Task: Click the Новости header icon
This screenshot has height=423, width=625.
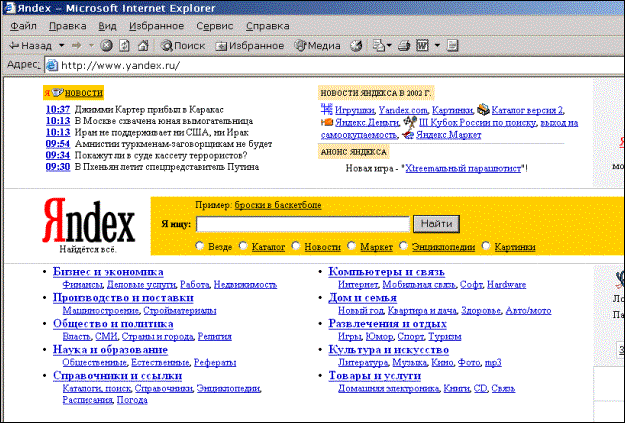Action: click(58, 92)
